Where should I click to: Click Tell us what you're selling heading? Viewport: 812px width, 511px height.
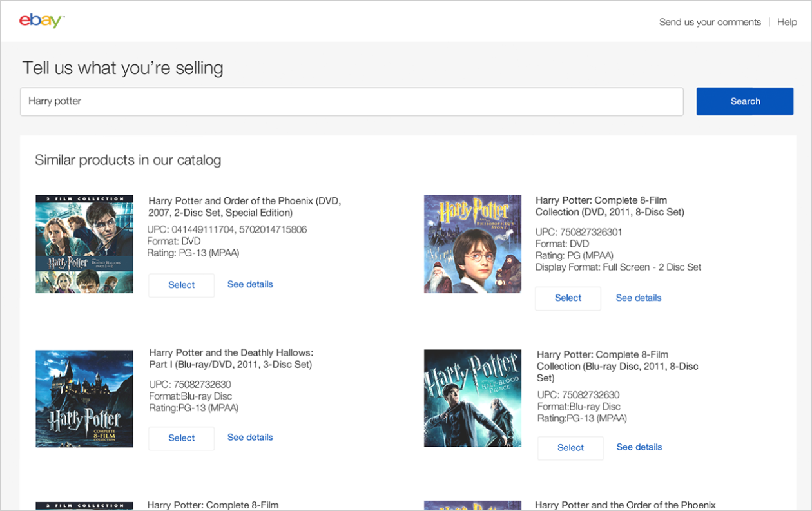point(122,68)
